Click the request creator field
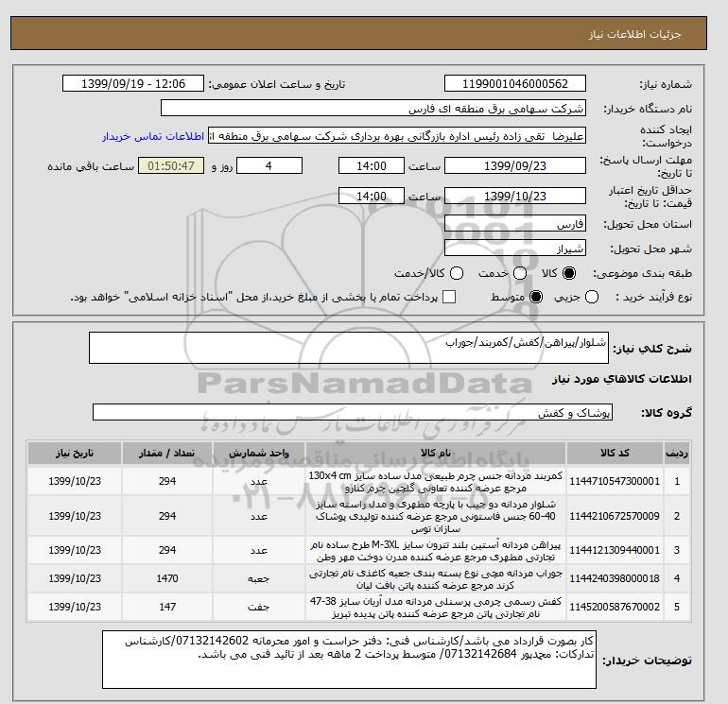The width and height of the screenshot is (728, 704). click(397, 136)
